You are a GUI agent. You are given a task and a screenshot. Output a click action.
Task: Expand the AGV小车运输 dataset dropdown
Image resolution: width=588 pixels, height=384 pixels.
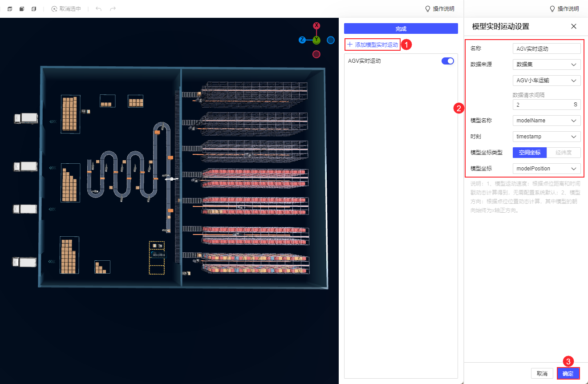point(547,81)
